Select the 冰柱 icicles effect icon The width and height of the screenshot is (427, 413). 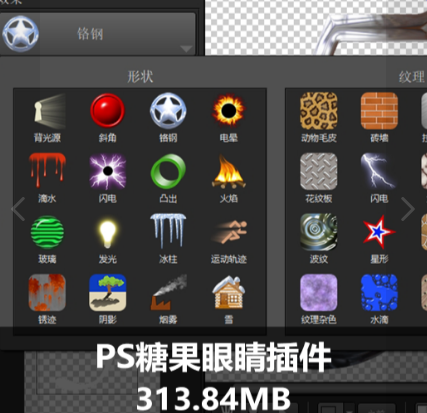click(168, 231)
